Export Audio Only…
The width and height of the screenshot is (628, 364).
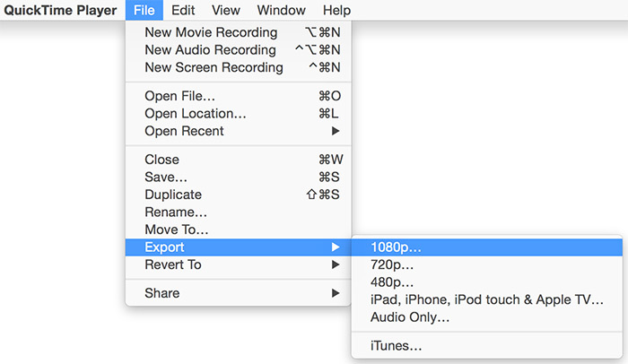[x=486, y=317]
